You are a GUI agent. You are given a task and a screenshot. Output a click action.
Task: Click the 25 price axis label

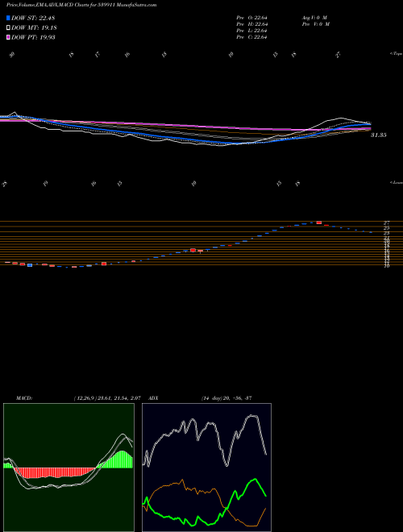[x=386, y=228]
